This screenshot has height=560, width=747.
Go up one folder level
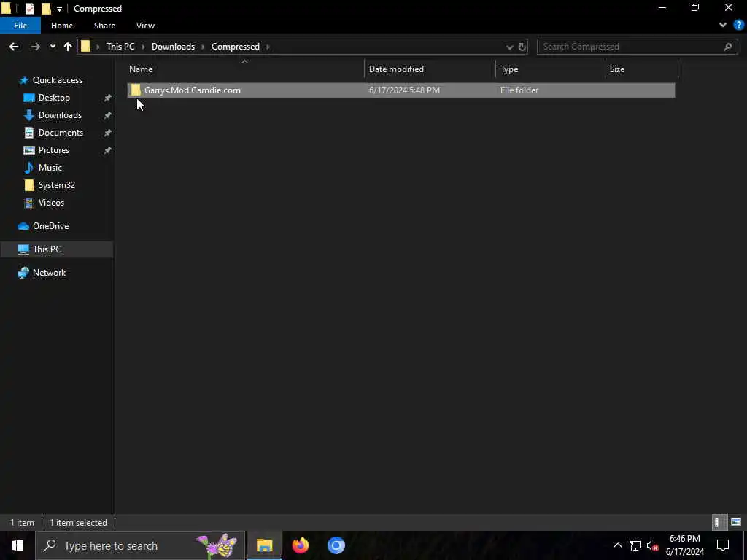tap(68, 47)
